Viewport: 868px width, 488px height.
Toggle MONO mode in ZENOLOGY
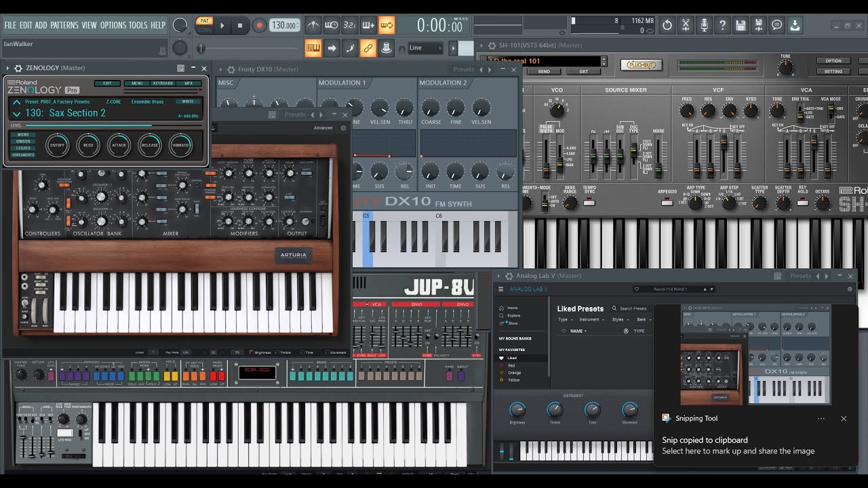[x=23, y=135]
